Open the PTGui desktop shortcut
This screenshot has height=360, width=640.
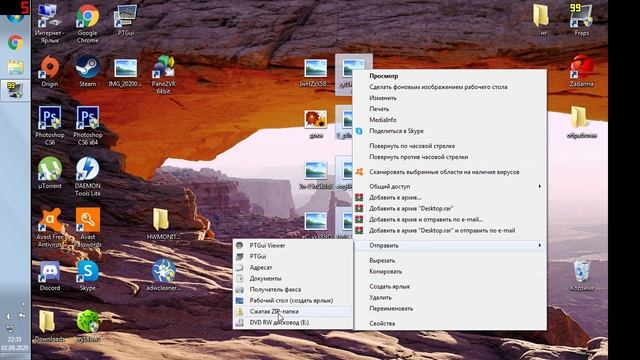click(x=125, y=20)
